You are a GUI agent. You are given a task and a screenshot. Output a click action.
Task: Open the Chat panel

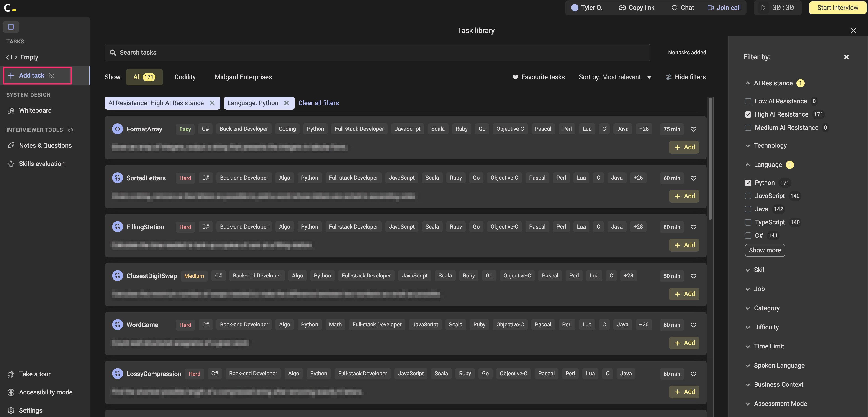(x=683, y=8)
